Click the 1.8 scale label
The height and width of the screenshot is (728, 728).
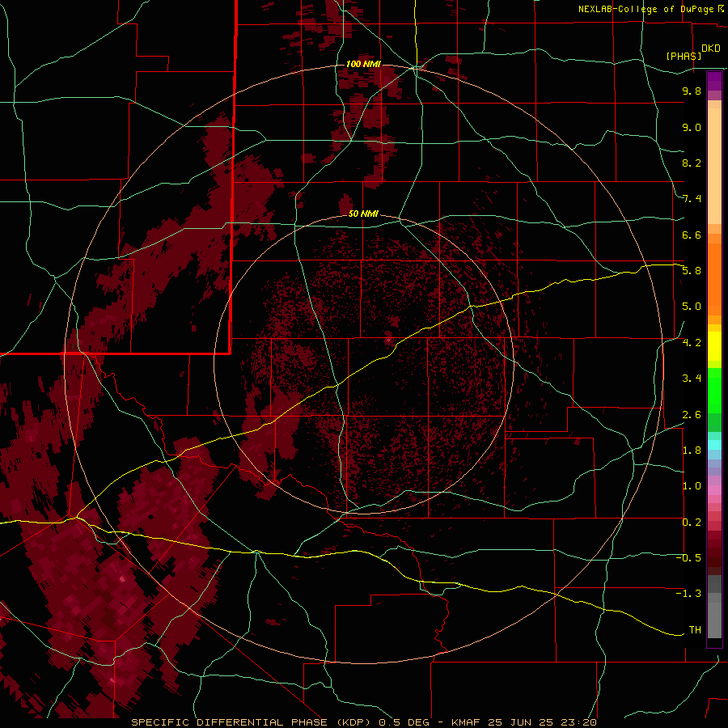[692, 451]
